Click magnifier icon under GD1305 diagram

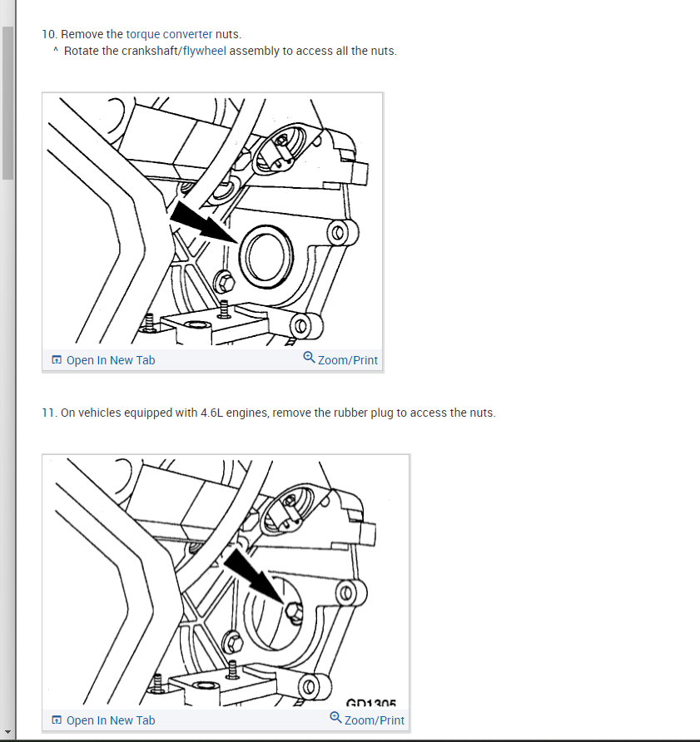[335, 717]
